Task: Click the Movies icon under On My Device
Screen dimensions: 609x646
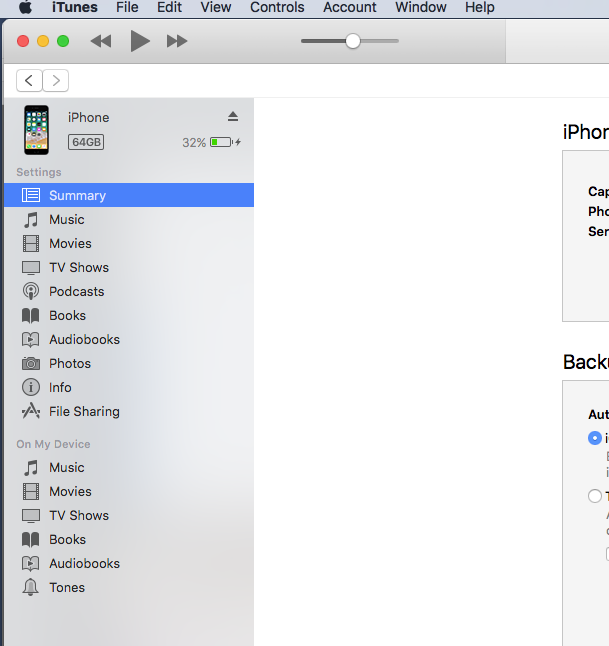Action: click(x=31, y=492)
